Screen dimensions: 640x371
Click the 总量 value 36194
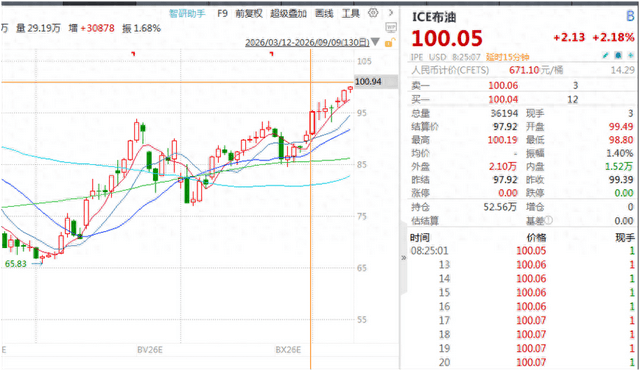[x=504, y=113]
